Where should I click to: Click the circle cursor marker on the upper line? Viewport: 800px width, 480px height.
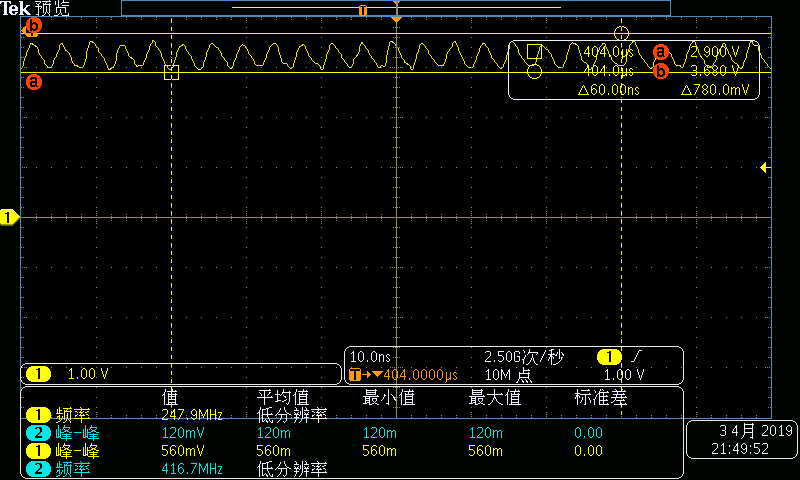621,34
